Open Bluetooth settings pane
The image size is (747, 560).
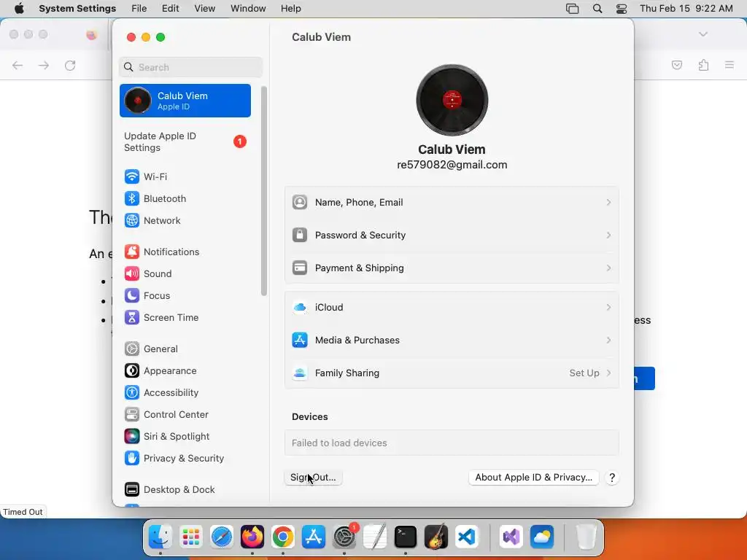click(x=185, y=198)
